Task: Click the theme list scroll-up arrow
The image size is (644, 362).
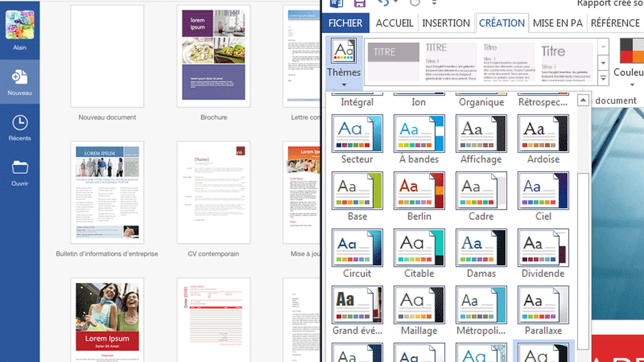Action: pos(583,100)
